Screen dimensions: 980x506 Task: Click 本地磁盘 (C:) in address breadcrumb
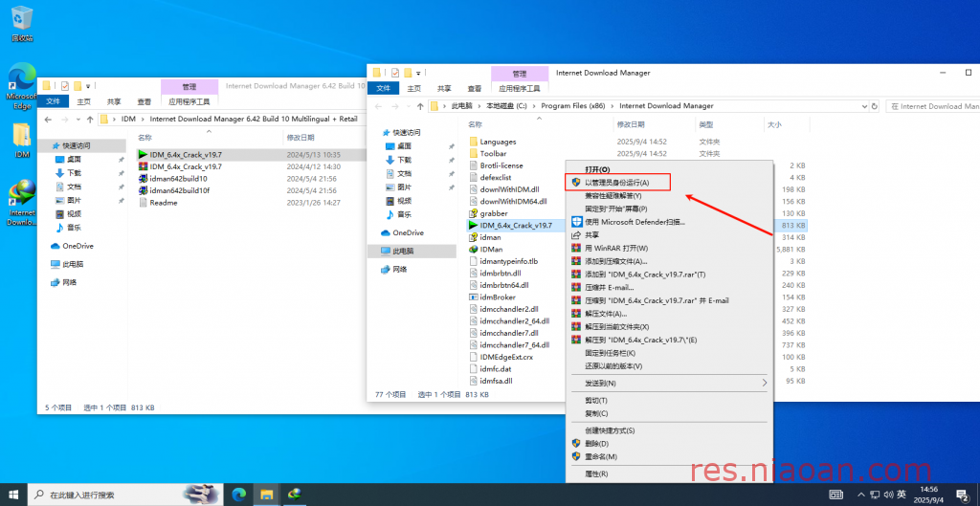pyautogui.click(x=508, y=106)
